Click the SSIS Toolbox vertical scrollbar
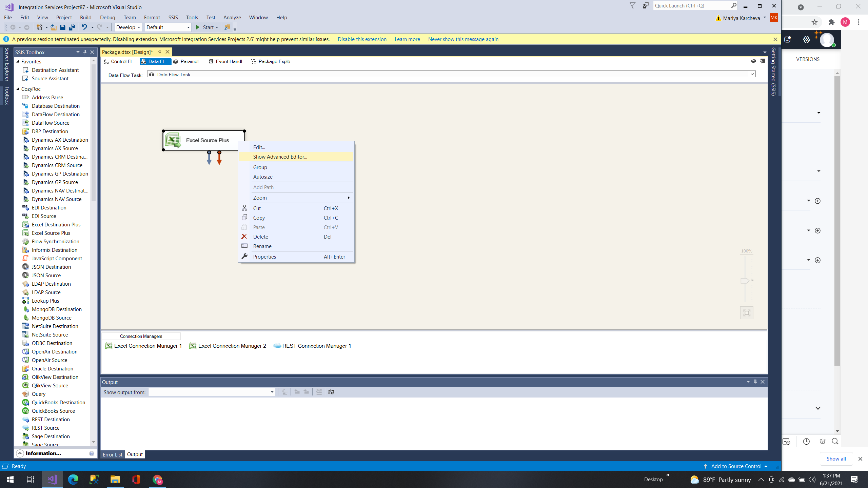This screenshot has width=868, height=488. (94, 132)
